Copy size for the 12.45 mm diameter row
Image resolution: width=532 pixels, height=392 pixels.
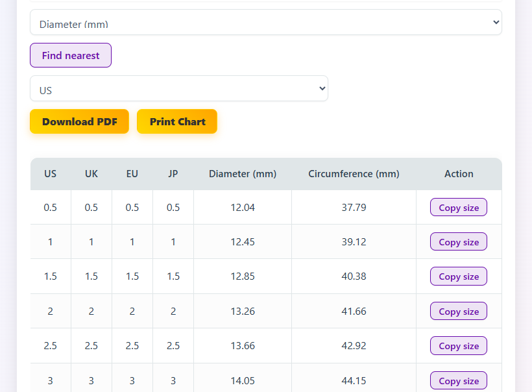coord(458,242)
